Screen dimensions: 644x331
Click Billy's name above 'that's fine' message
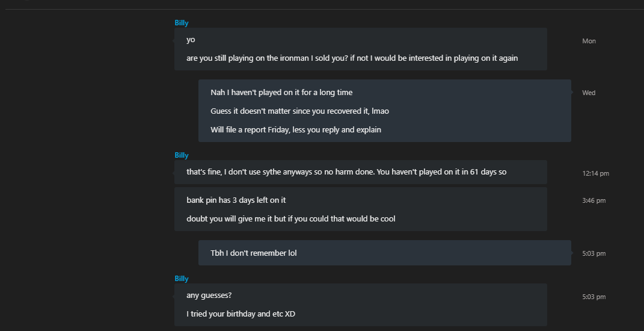pyautogui.click(x=182, y=155)
